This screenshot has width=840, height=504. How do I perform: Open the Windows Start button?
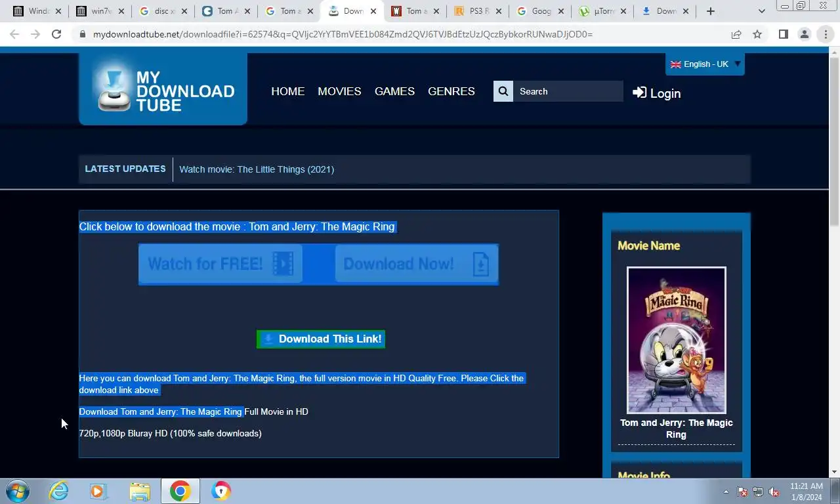(17, 491)
